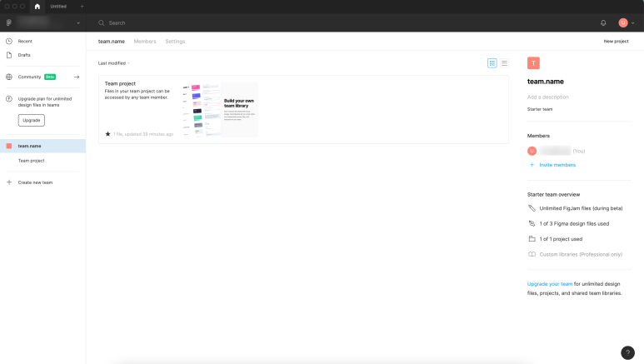Select Team project in the sidebar

pyautogui.click(x=31, y=160)
